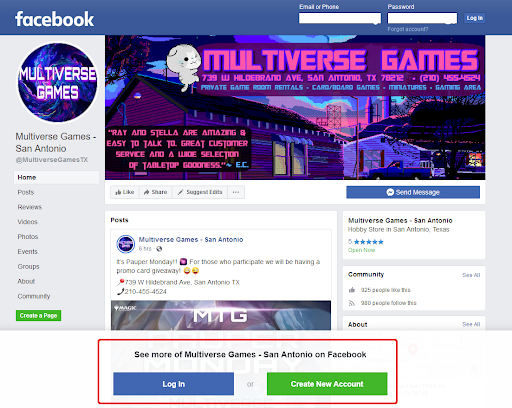Open the MTG Pauper Monday post image

click(x=221, y=316)
